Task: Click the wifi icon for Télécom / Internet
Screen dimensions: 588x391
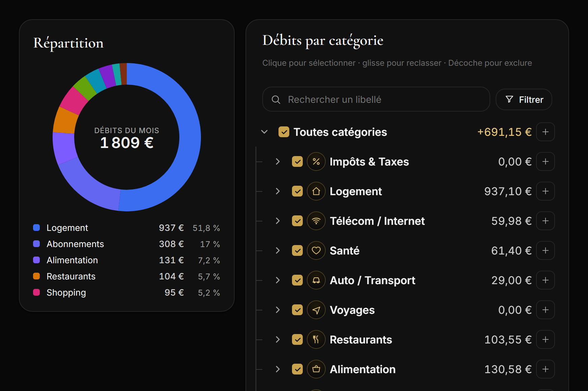Action: (x=316, y=221)
